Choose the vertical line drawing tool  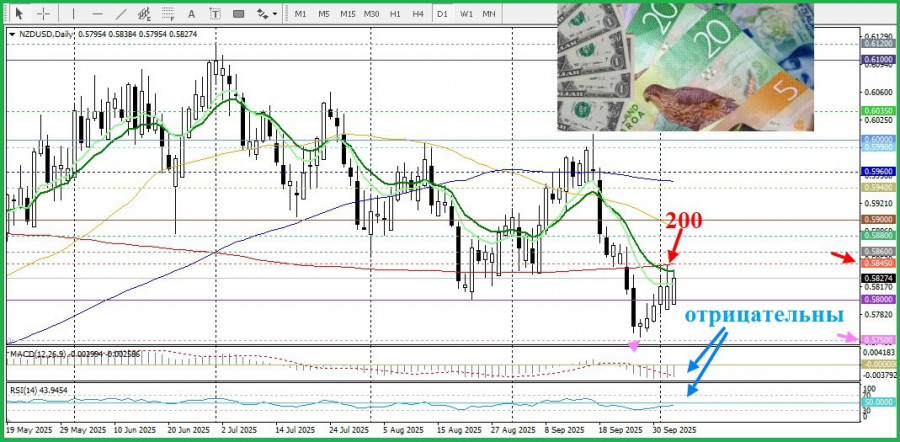(x=73, y=14)
